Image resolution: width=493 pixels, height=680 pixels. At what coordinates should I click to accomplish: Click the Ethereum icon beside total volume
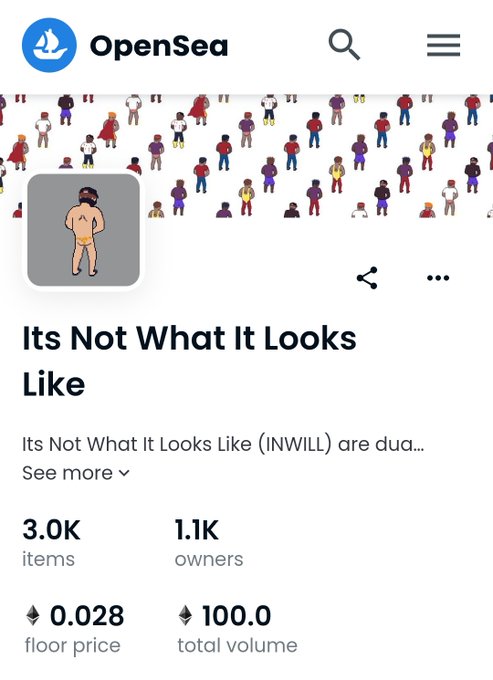(x=185, y=615)
